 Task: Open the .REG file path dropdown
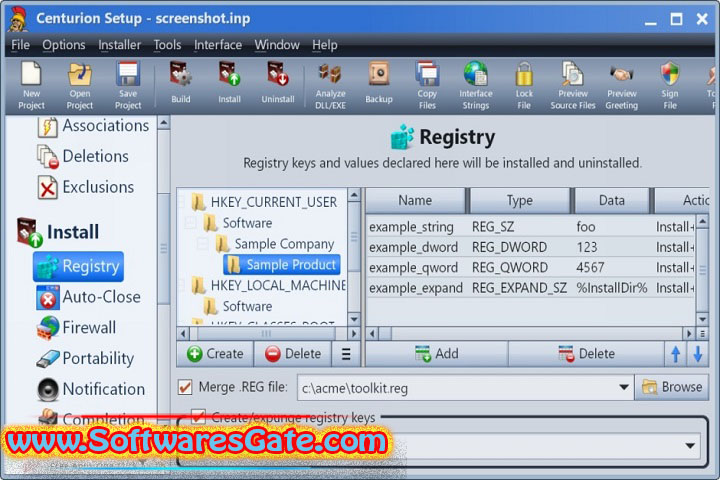624,387
